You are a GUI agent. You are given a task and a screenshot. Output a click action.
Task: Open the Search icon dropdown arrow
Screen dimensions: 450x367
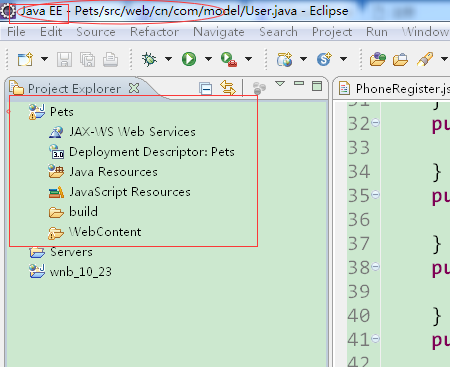(444, 59)
